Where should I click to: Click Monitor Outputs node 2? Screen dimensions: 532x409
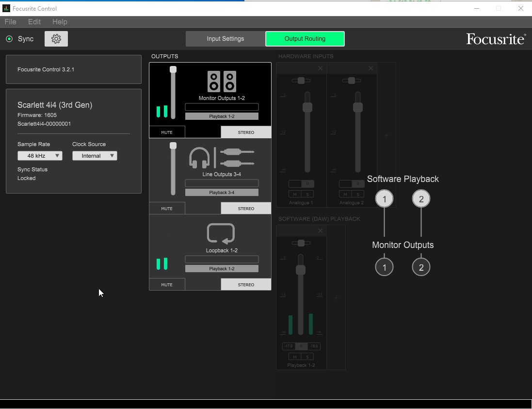pos(421,267)
